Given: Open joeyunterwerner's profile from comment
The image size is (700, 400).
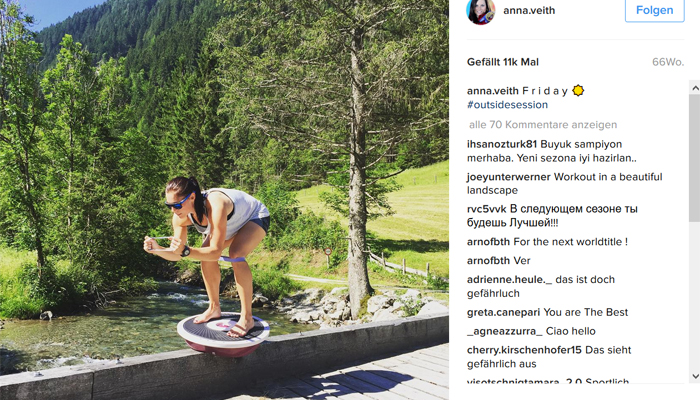Looking at the screenshot, I should click(508, 177).
